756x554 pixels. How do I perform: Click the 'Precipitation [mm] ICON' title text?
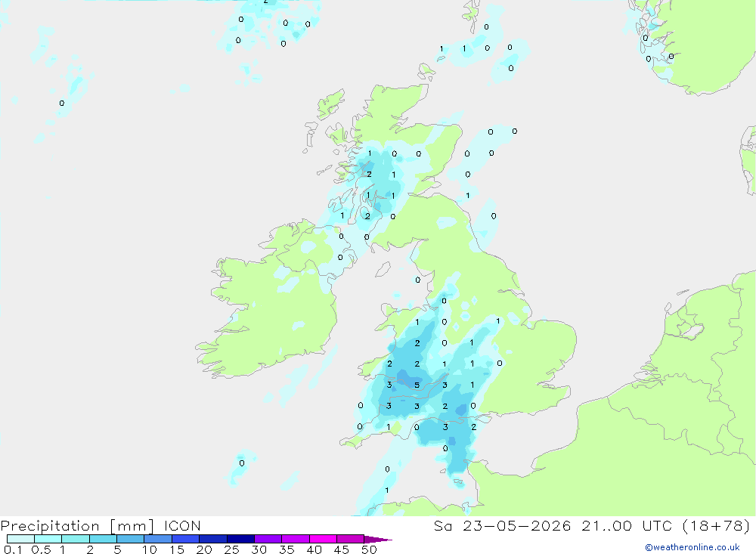(101, 526)
